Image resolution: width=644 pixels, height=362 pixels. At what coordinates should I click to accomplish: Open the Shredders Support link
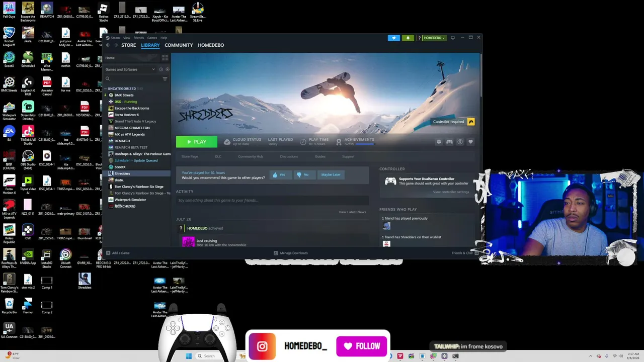tap(348, 156)
